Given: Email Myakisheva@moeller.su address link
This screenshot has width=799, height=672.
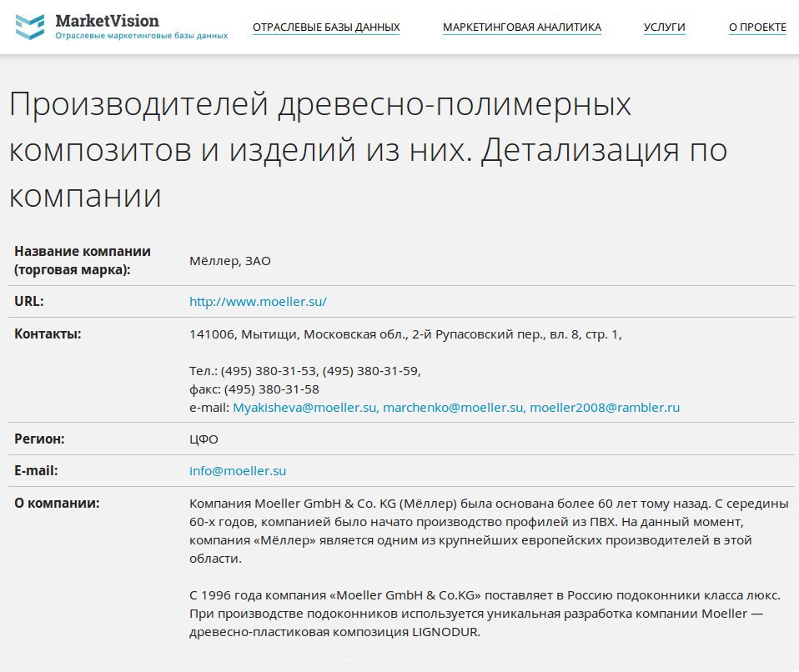Looking at the screenshot, I should click(x=304, y=408).
